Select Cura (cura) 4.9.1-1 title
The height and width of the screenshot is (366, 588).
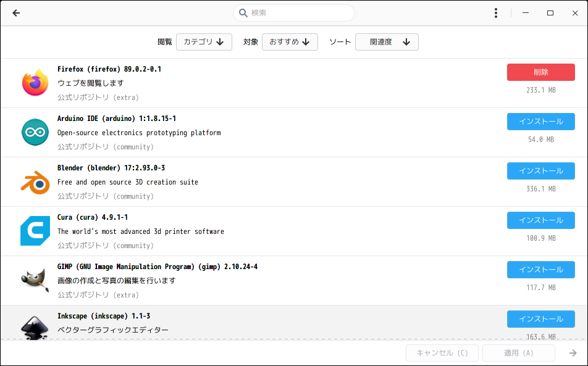(93, 218)
